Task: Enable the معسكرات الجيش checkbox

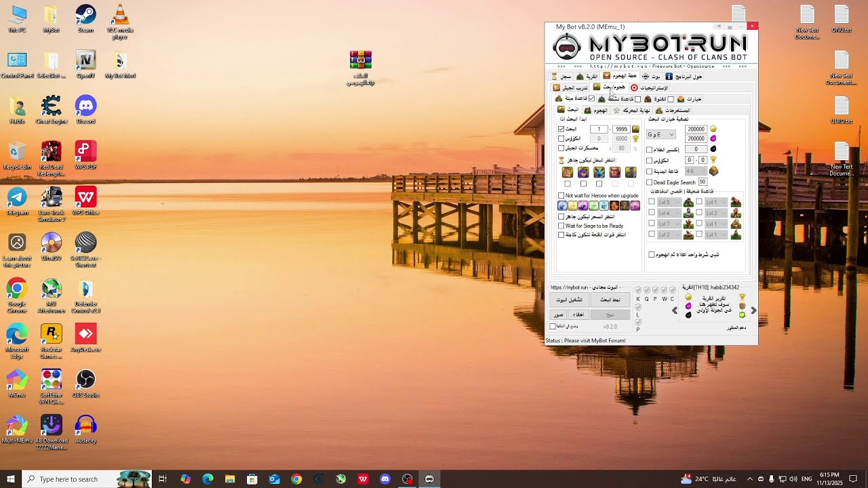Action: (x=561, y=148)
